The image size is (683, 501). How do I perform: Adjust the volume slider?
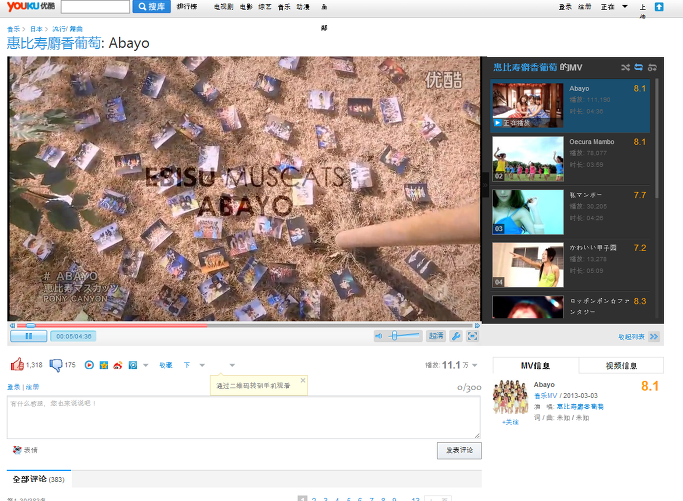[403, 336]
